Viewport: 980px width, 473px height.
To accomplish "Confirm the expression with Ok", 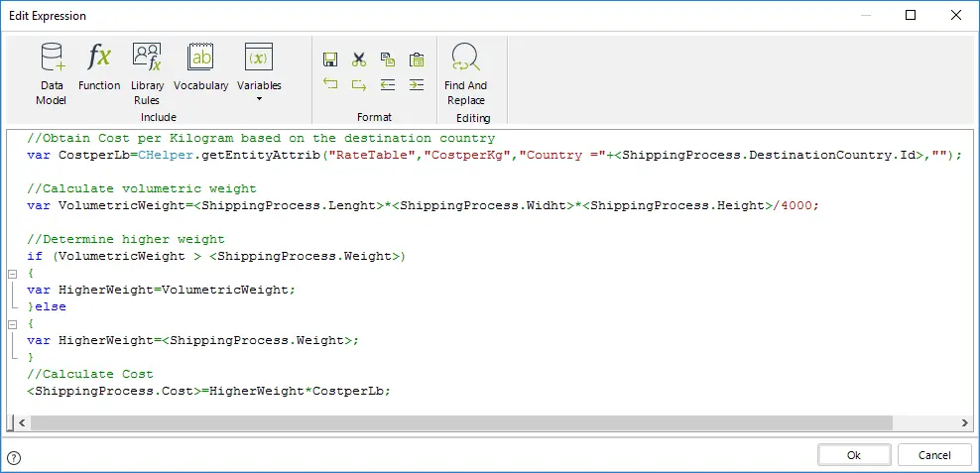I will tap(854, 455).
